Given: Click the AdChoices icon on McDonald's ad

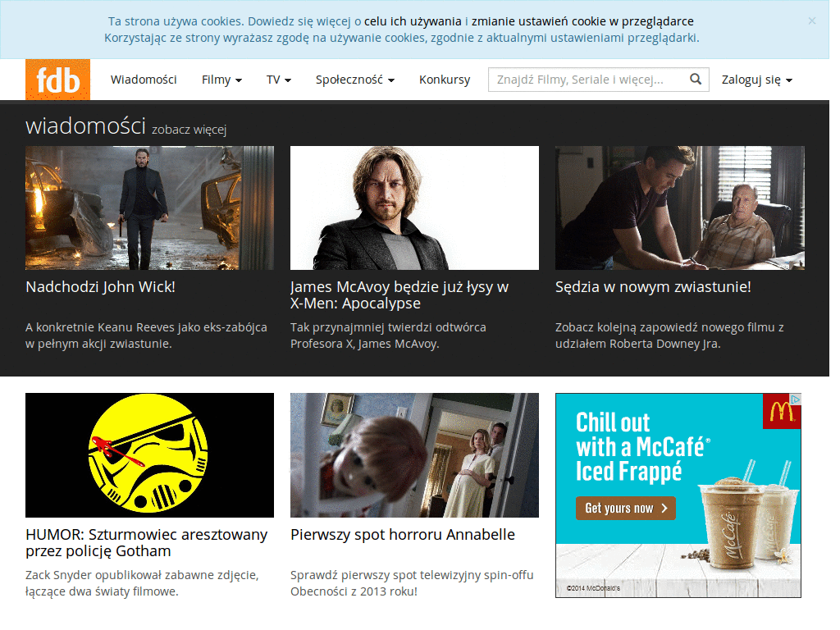Looking at the screenshot, I should coord(796,399).
